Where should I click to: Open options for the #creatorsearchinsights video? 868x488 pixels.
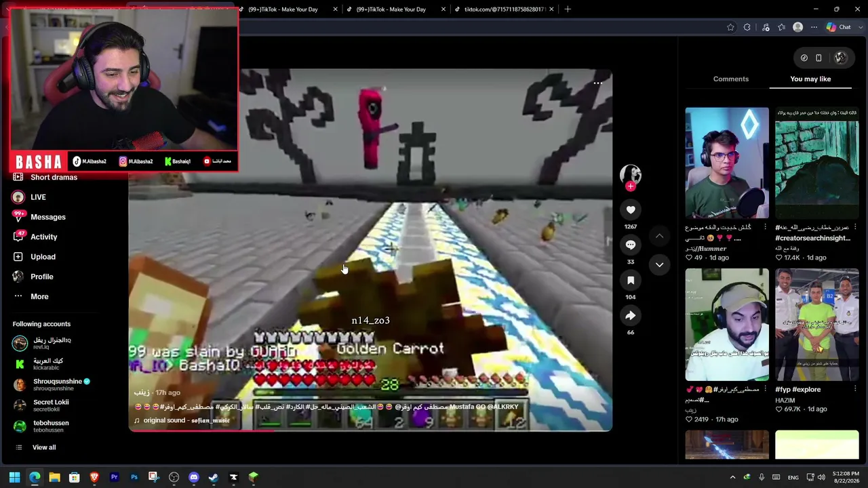(855, 228)
